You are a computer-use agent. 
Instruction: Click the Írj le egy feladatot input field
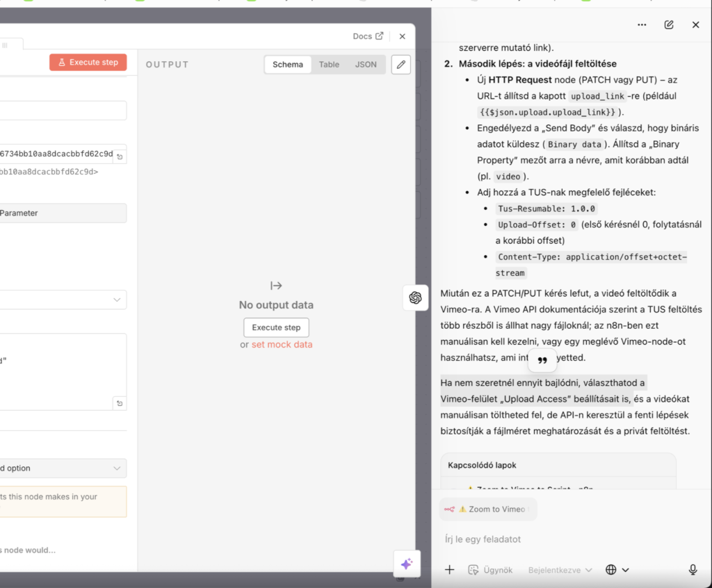[x=528, y=539]
